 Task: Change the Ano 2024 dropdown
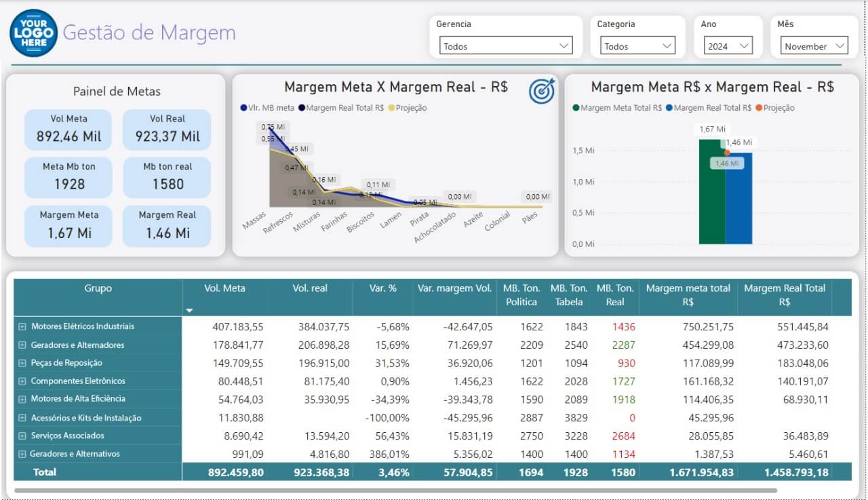click(x=727, y=46)
